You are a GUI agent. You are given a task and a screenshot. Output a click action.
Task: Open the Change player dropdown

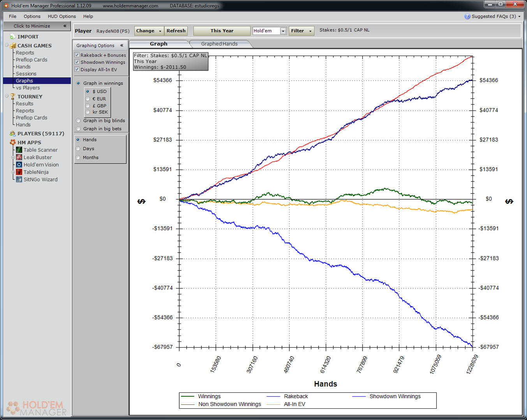click(149, 31)
